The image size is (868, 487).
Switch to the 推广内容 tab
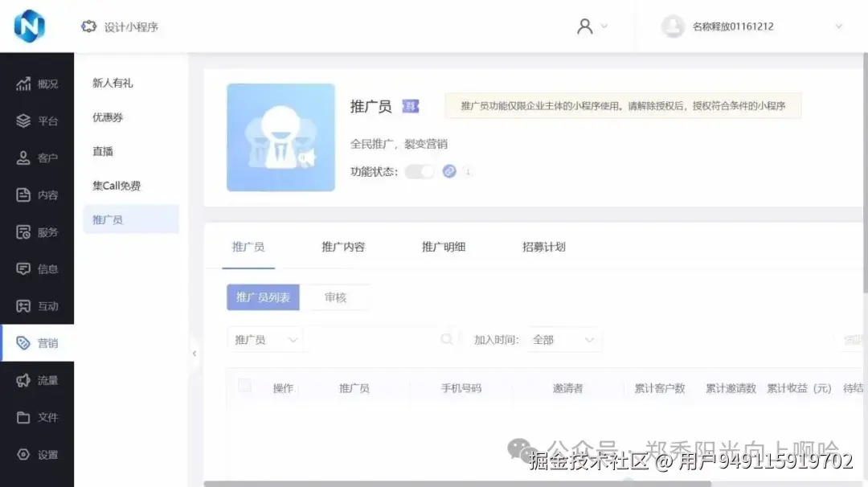tap(346, 247)
